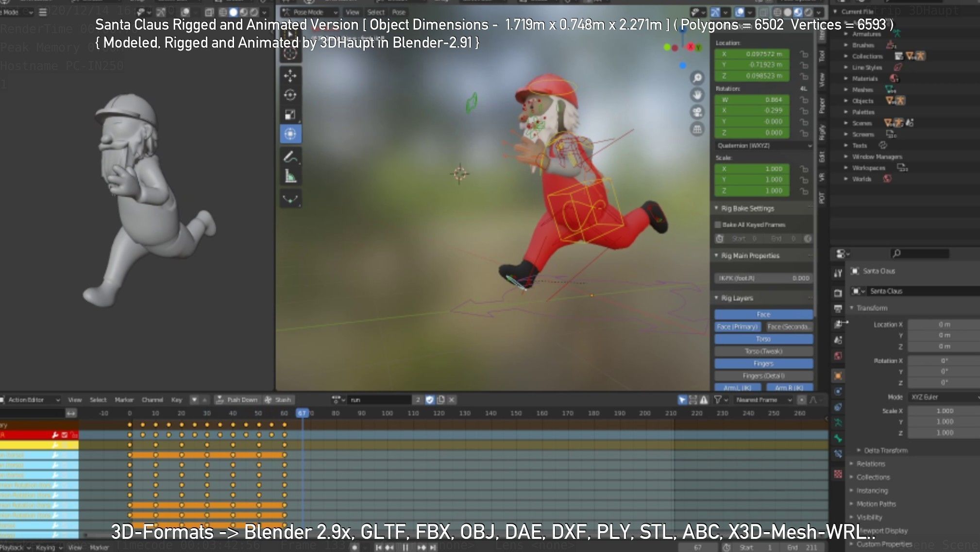Select the Rotate tool in viewport toolbar
Screen dimensions: 980x552
click(290, 95)
